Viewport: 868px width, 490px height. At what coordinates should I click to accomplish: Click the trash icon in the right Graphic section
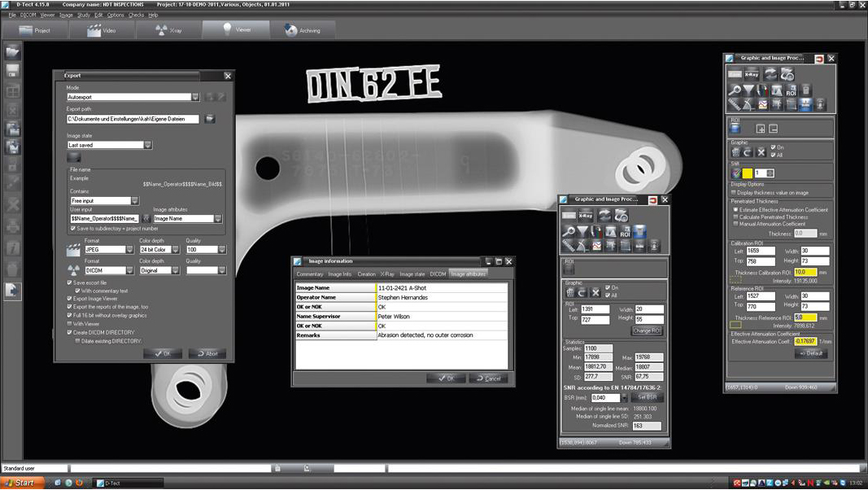click(x=735, y=152)
